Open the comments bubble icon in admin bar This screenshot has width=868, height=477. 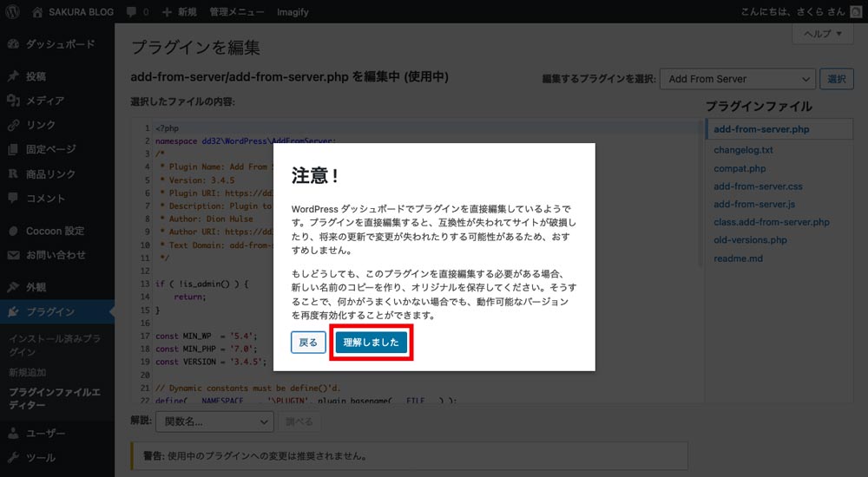[132, 11]
